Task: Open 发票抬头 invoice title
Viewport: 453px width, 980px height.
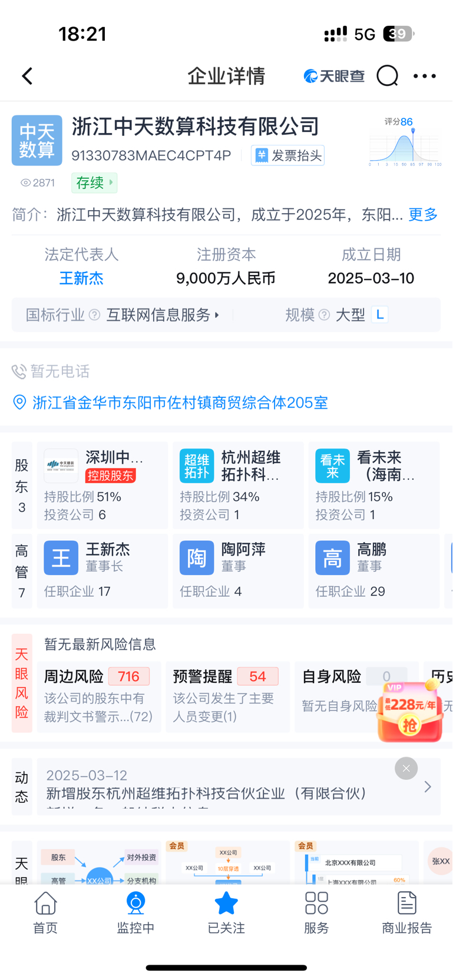Action: (x=288, y=155)
